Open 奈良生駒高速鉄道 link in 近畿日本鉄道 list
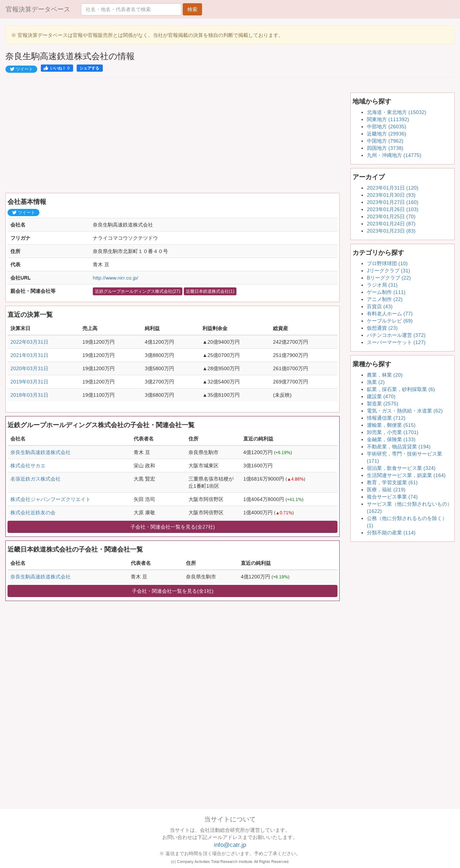 40,577
